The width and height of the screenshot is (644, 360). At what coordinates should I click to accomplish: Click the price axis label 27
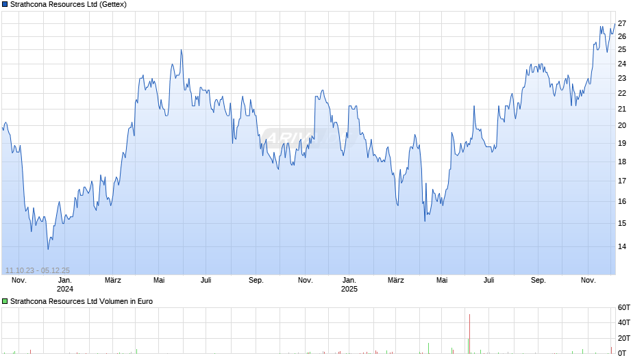(622, 24)
